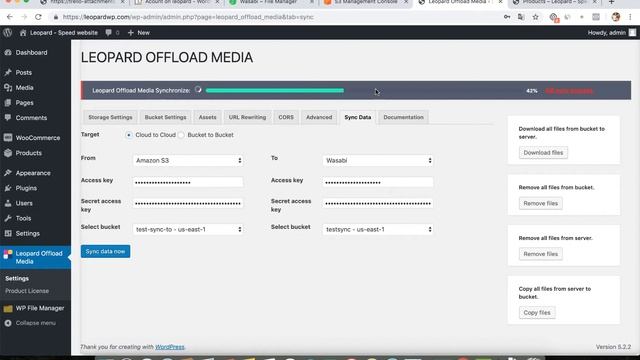The image size is (640, 360).
Task: Switch to Bucket Settings tab
Action: [x=165, y=117]
